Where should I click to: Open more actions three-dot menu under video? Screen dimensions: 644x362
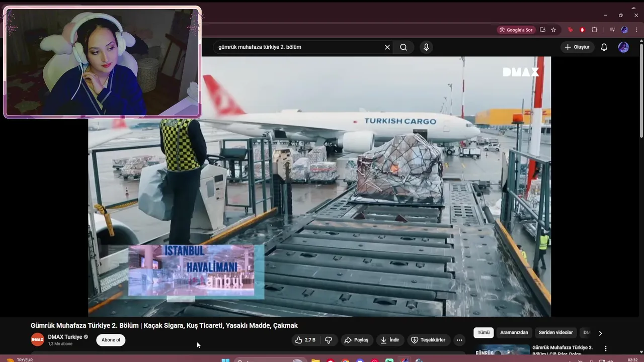[459, 340]
